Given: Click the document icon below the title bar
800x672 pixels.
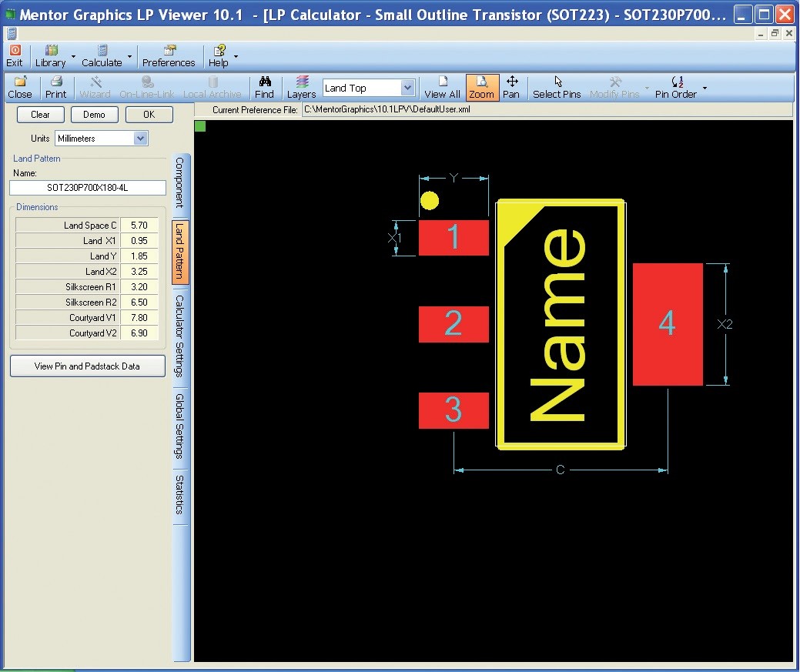Looking at the screenshot, I should pyautogui.click(x=12, y=34).
